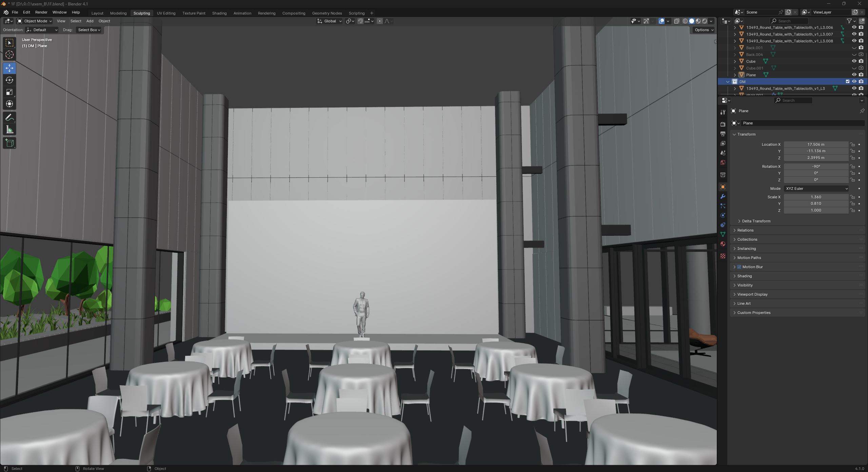
Task: Click the Options button in viewport
Action: (704, 30)
